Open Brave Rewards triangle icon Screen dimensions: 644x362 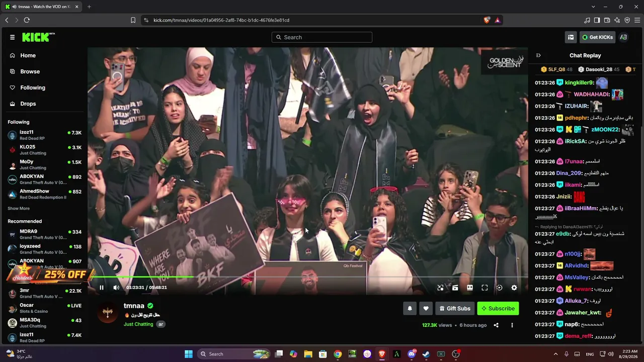pyautogui.click(x=497, y=20)
